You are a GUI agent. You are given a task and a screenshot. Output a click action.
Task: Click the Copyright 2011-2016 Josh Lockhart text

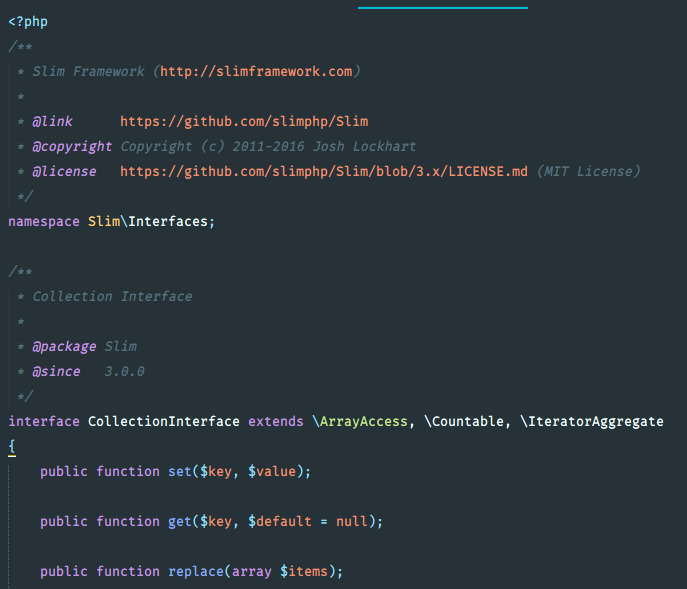268,146
